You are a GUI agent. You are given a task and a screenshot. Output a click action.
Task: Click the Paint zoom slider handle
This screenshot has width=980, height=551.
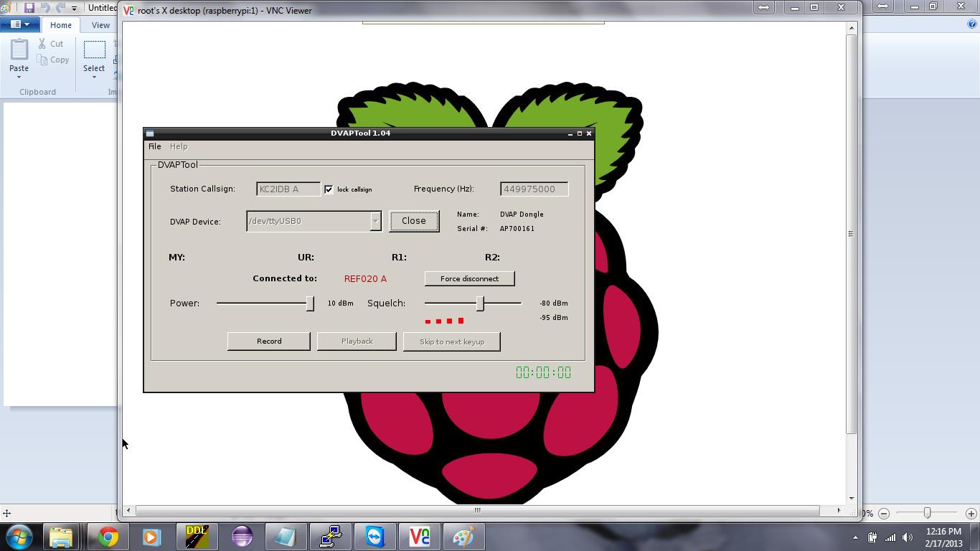[927, 513]
